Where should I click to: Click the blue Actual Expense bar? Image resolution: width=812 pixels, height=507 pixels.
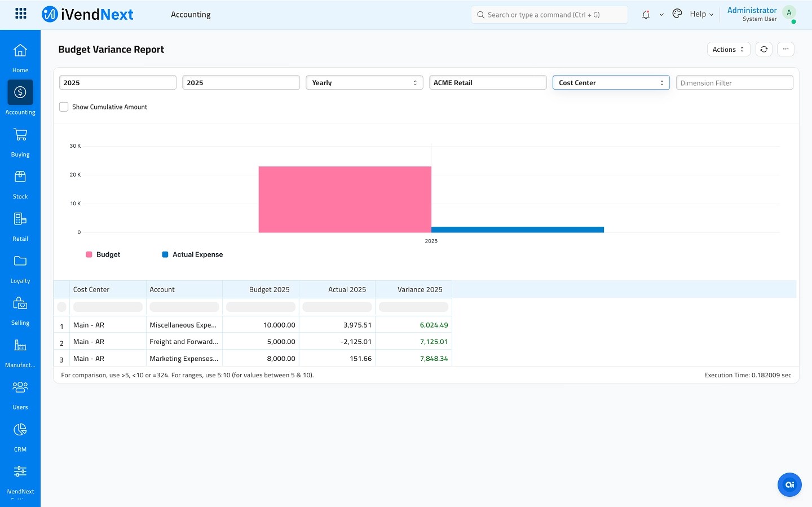click(518, 230)
